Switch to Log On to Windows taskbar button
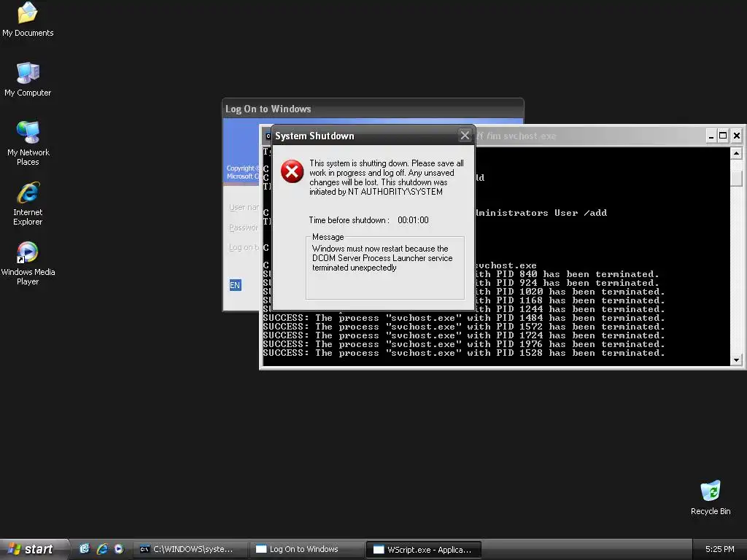Image resolution: width=747 pixels, height=560 pixels. point(306,550)
